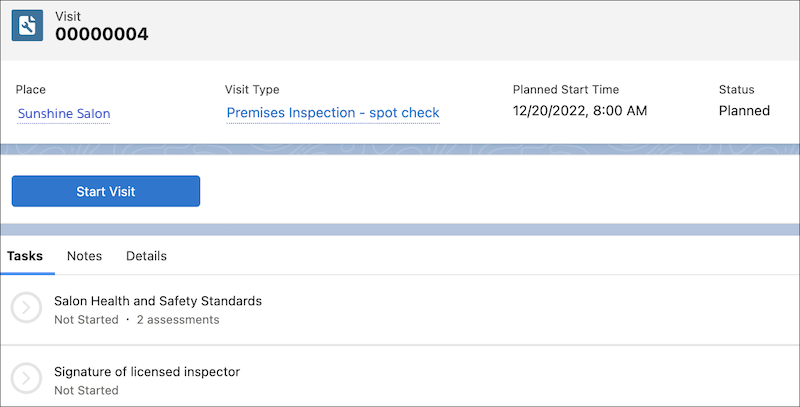800x407 pixels.
Task: Click the 2 assessments text
Action: tap(178, 320)
